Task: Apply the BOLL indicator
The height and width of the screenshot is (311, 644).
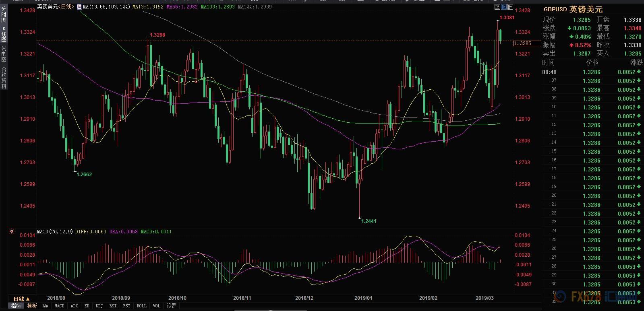Action: (141, 306)
